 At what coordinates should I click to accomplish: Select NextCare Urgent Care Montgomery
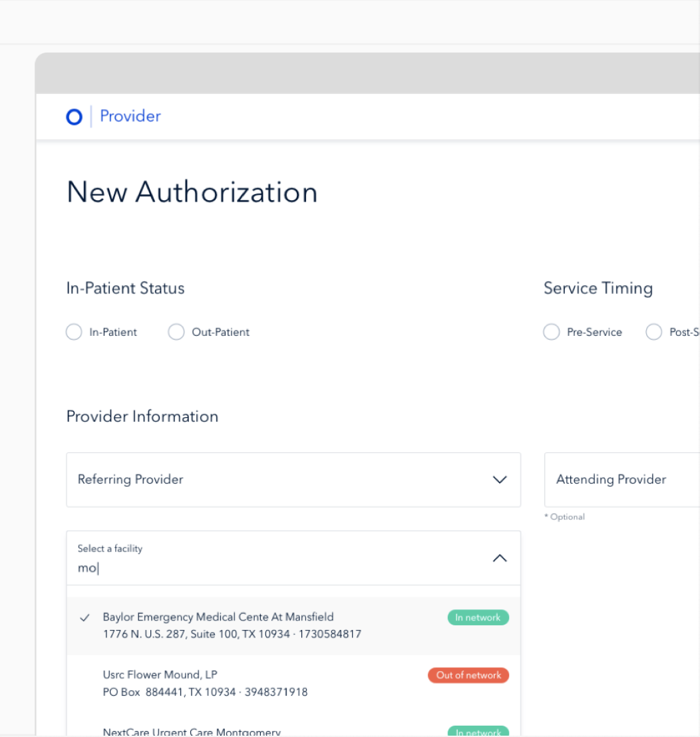[x=192, y=732]
